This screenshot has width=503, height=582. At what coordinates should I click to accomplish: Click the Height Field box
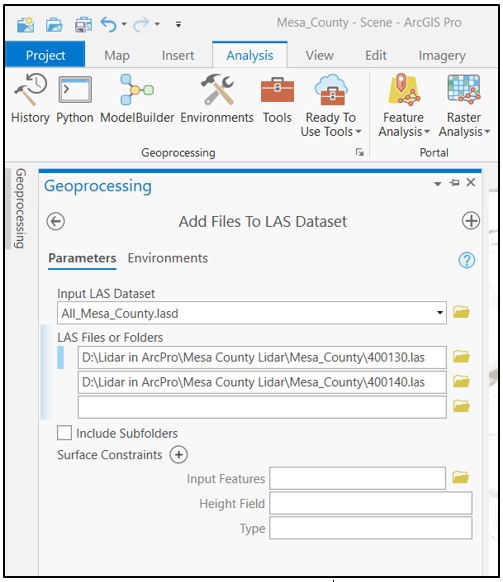click(371, 503)
